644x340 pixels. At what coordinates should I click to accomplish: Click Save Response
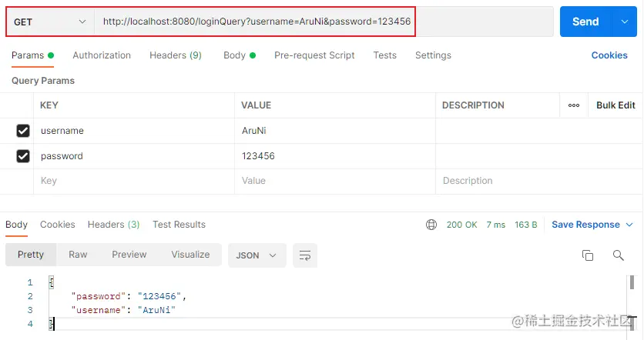click(x=585, y=225)
